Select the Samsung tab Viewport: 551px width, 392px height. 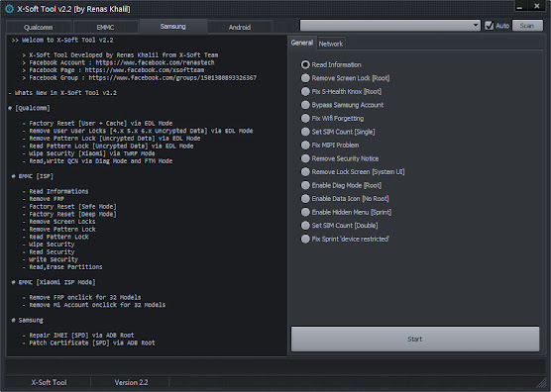coord(172,27)
